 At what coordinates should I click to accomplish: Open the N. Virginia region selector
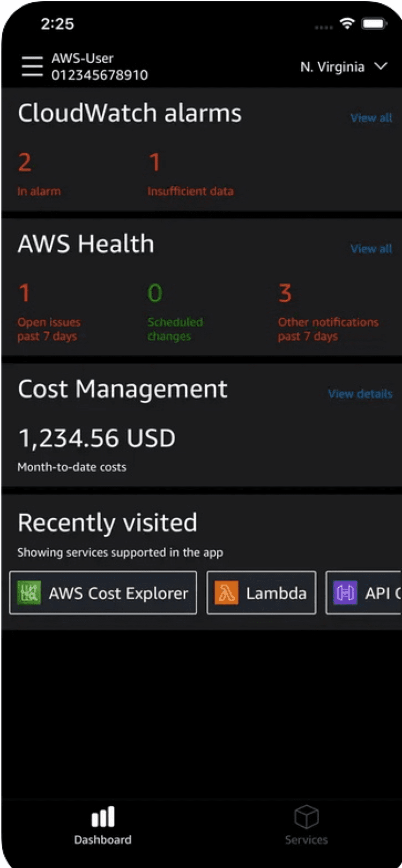click(333, 67)
